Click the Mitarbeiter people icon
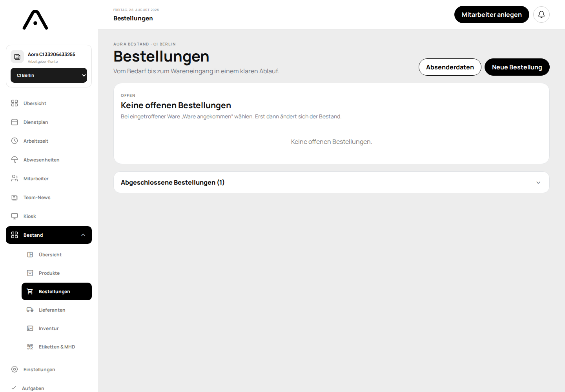 coord(15,178)
